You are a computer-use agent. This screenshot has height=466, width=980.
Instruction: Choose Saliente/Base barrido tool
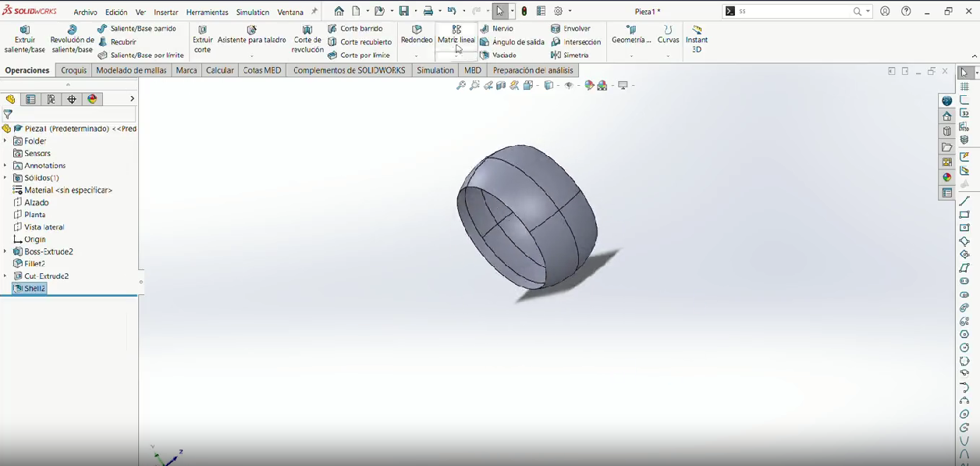(x=137, y=29)
